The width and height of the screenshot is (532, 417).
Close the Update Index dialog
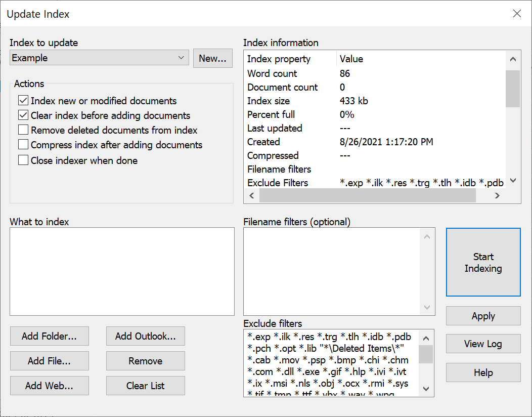[517, 13]
